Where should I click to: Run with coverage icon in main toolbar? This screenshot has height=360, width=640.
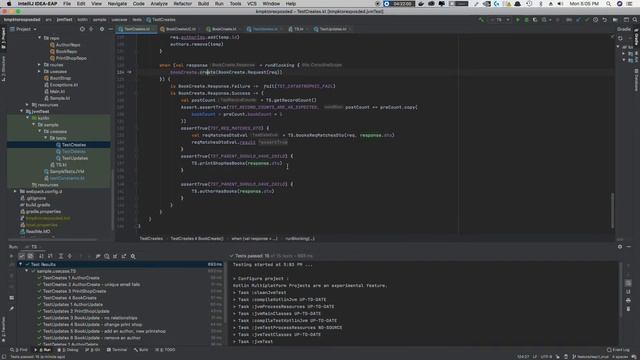(x=535, y=20)
